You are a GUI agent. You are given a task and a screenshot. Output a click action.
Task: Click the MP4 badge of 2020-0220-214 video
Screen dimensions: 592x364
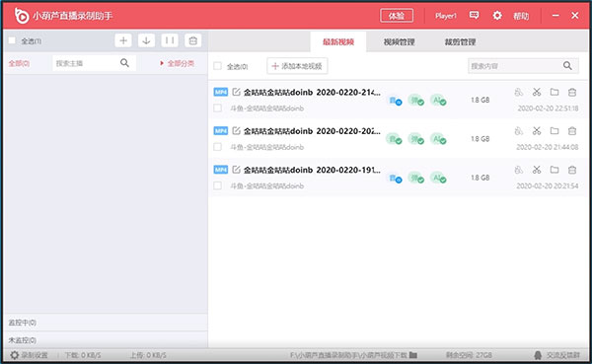pyautogui.click(x=220, y=92)
